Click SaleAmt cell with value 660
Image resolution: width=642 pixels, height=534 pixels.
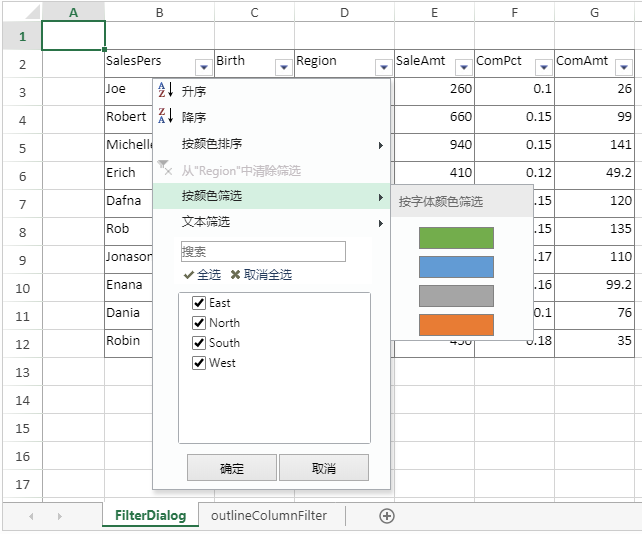coord(434,119)
